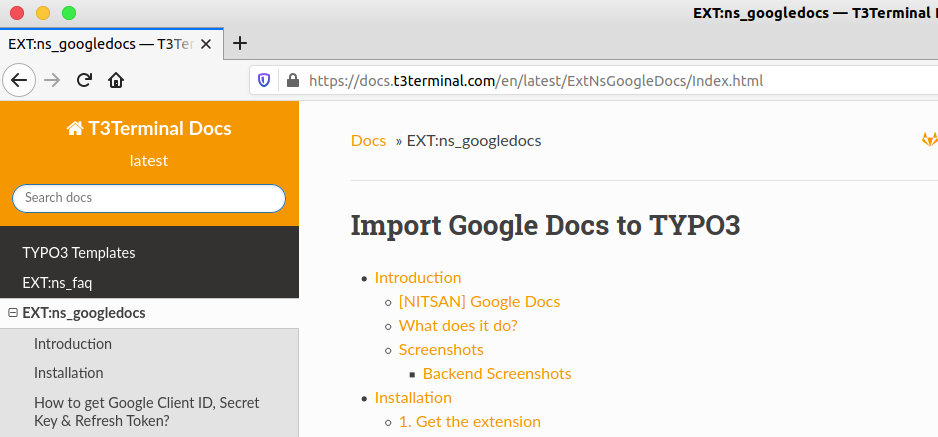Open Introduction in the sidebar
The width and height of the screenshot is (938, 437).
pos(73,344)
